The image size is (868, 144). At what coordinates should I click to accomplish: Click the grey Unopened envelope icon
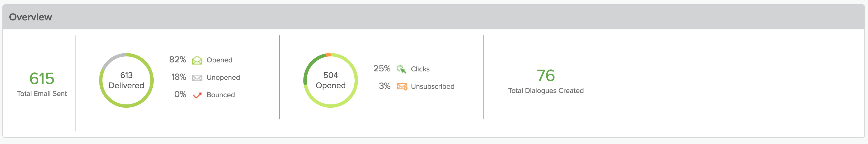pyautogui.click(x=197, y=78)
